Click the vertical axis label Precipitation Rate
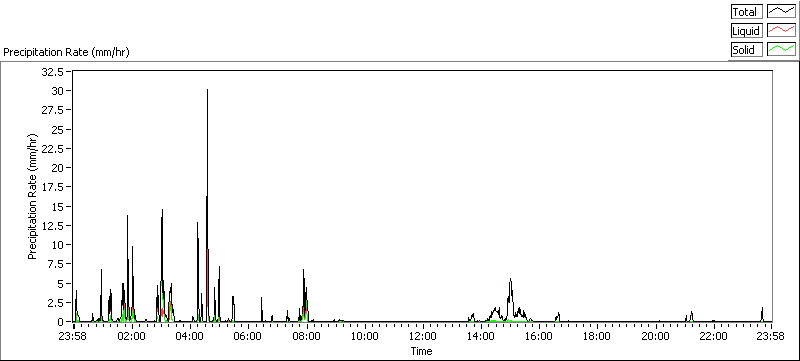The height and width of the screenshot is (361, 800). [x=33, y=196]
